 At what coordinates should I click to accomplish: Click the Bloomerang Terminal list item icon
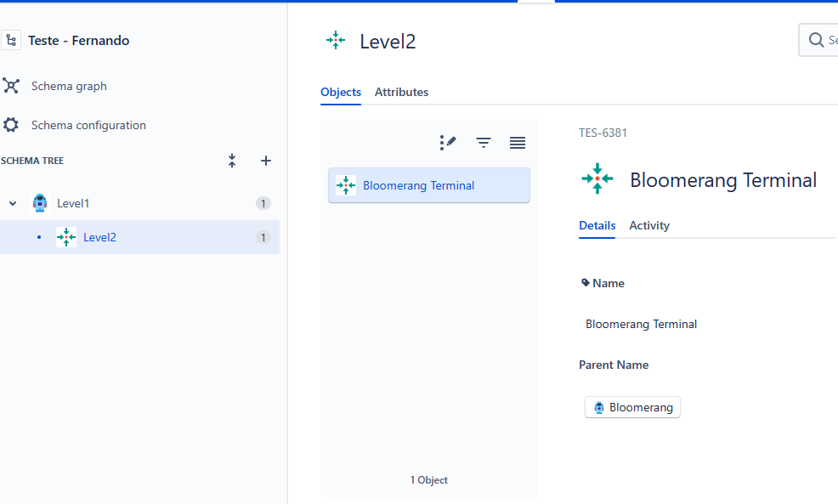pyautogui.click(x=346, y=185)
